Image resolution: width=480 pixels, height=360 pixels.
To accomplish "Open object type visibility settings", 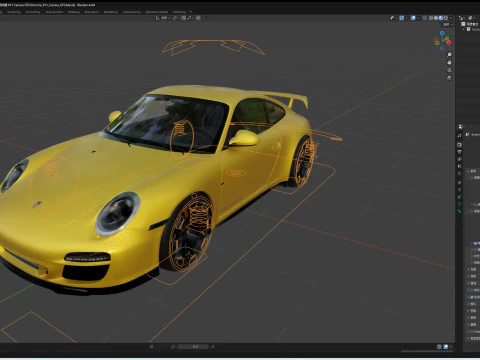I will 393,18.
